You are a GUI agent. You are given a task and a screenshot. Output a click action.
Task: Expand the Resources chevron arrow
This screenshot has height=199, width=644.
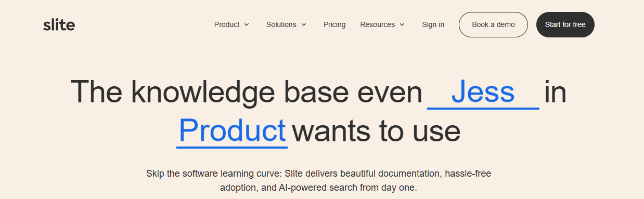tap(402, 24)
